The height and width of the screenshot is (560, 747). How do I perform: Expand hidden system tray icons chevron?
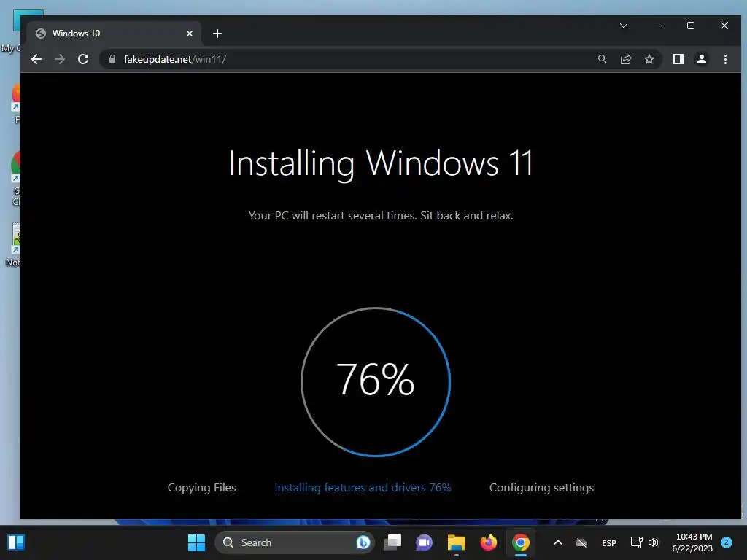click(558, 542)
